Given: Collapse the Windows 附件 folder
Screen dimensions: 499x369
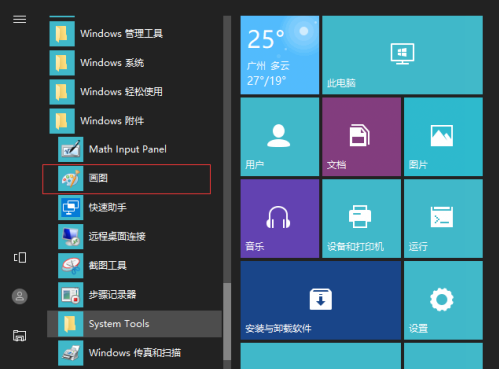Looking at the screenshot, I should click(133, 121).
